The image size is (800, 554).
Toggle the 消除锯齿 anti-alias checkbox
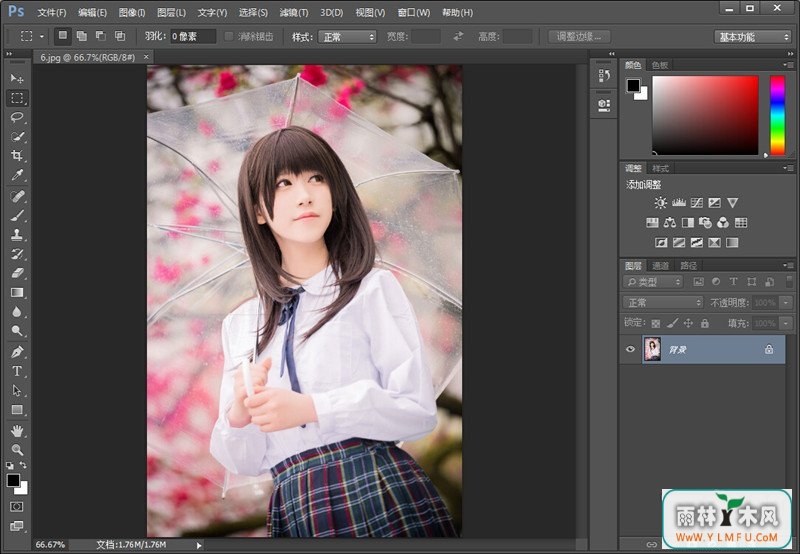[x=229, y=36]
